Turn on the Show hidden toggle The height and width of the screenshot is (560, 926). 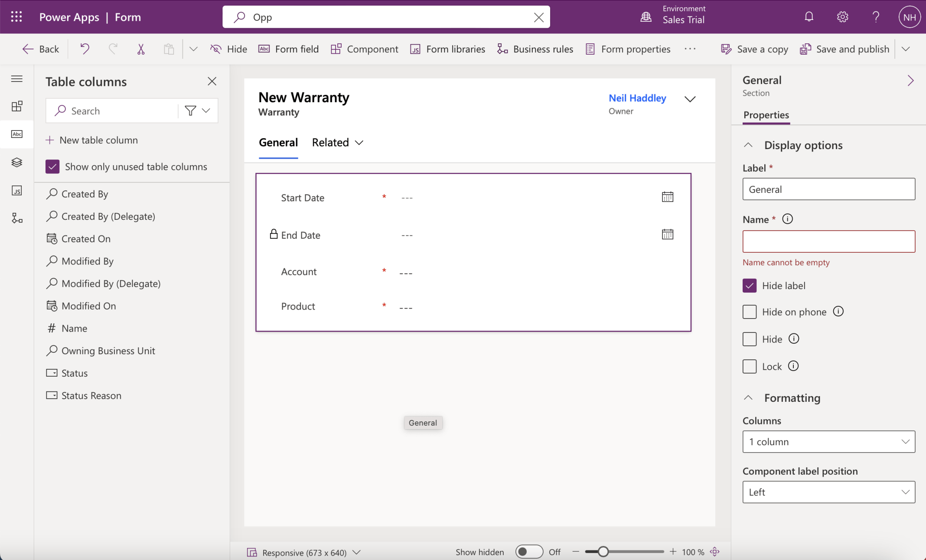tap(528, 551)
